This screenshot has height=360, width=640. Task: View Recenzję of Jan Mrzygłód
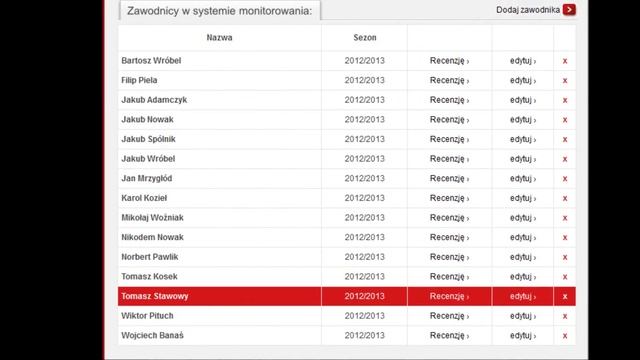(449, 178)
